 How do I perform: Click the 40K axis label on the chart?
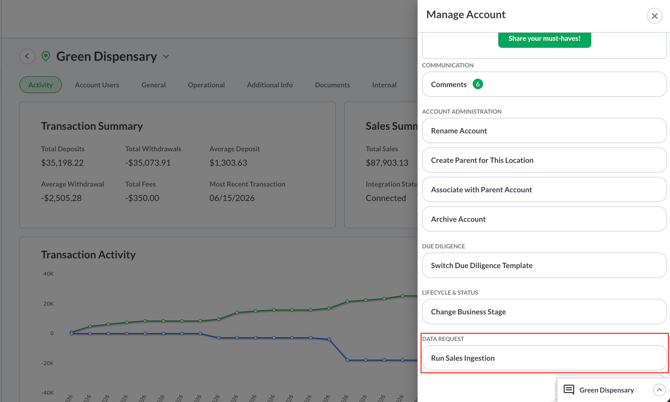(x=48, y=274)
